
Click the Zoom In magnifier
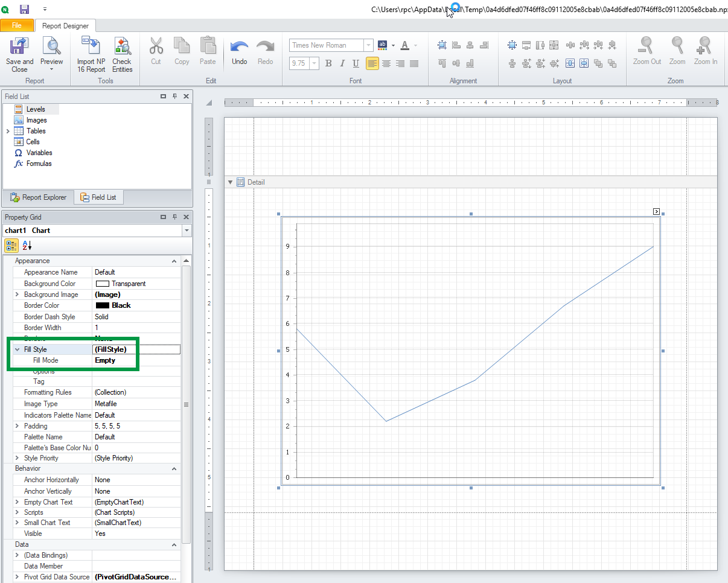tap(705, 46)
